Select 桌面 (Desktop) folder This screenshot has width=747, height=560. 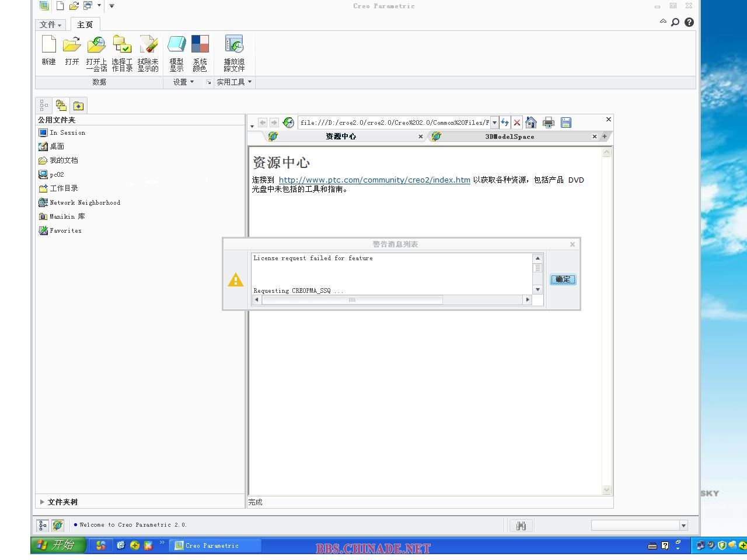pyautogui.click(x=51, y=146)
